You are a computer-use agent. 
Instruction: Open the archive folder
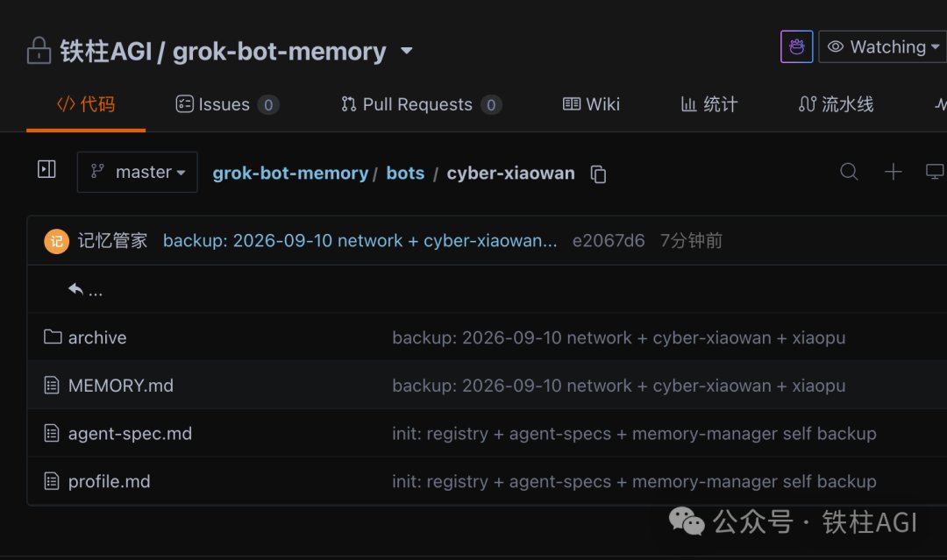(97, 337)
